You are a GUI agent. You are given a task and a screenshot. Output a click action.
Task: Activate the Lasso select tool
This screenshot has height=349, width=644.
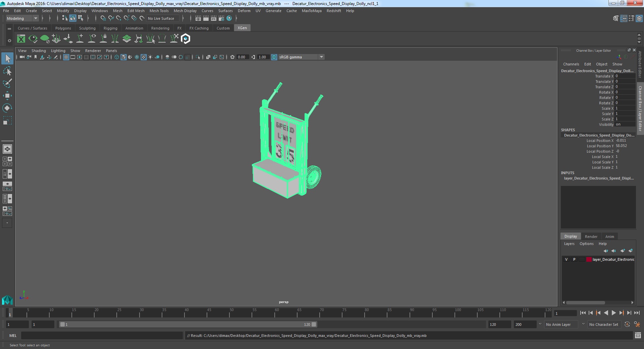point(7,71)
